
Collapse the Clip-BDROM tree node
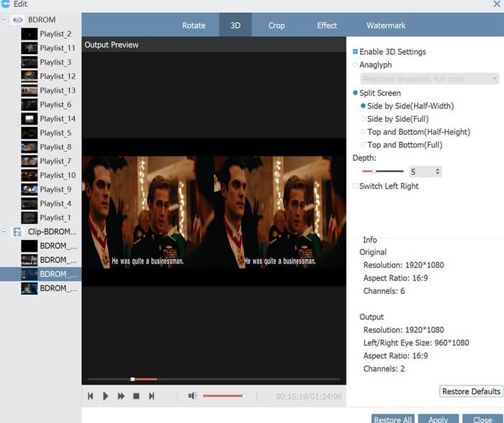pos(3,232)
